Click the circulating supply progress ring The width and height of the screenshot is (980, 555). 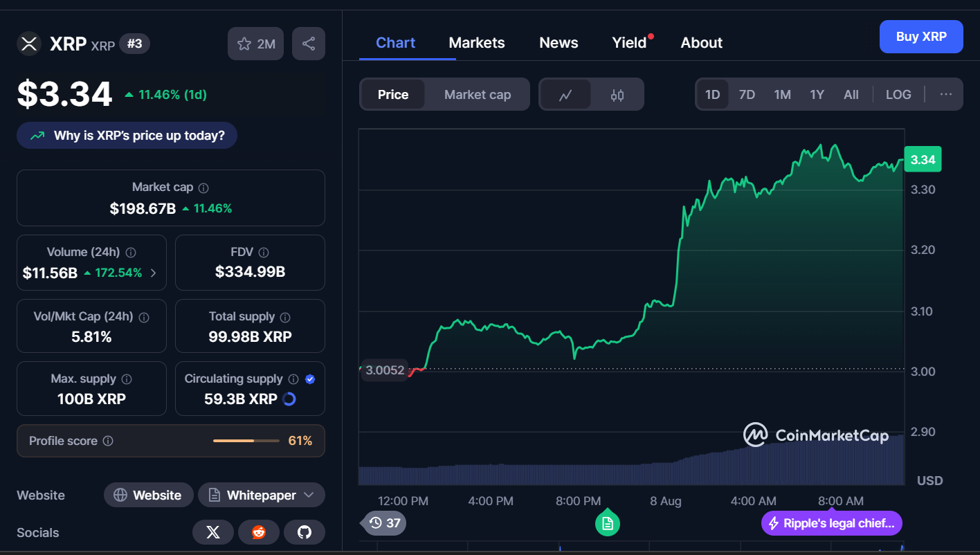[289, 399]
